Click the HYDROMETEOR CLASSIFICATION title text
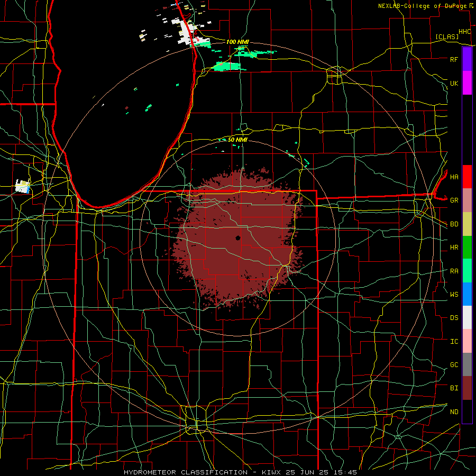 pyautogui.click(x=186, y=472)
